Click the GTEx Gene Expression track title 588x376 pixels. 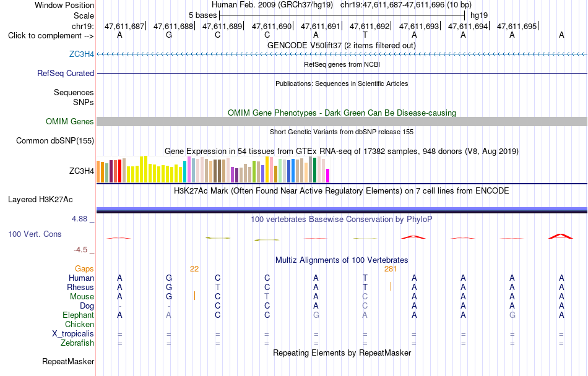coord(342,152)
